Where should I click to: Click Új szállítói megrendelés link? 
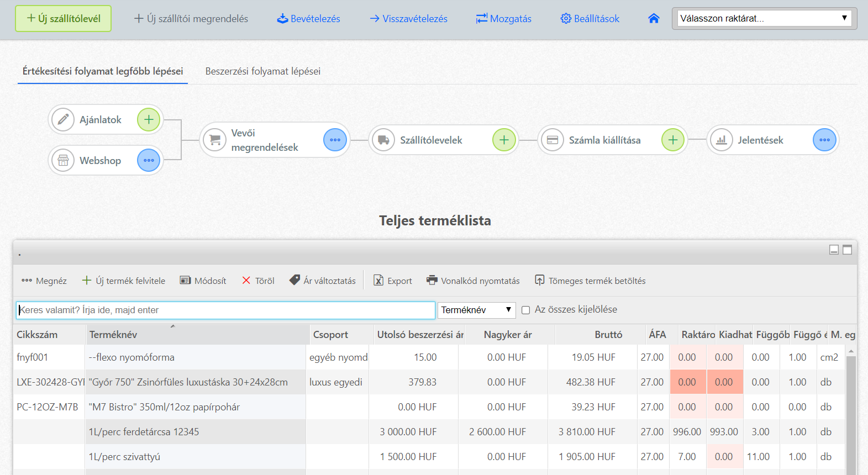[191, 19]
